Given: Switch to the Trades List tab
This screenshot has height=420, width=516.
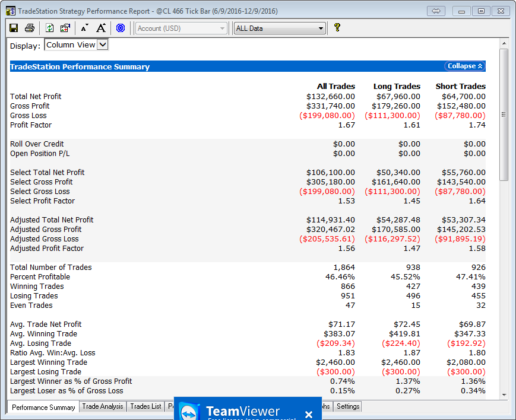Looking at the screenshot, I should coord(145,406).
